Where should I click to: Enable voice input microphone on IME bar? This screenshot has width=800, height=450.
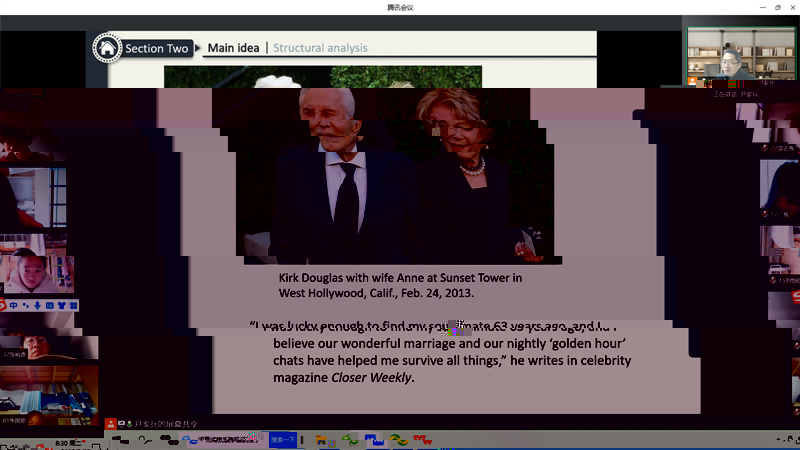[x=37, y=305]
